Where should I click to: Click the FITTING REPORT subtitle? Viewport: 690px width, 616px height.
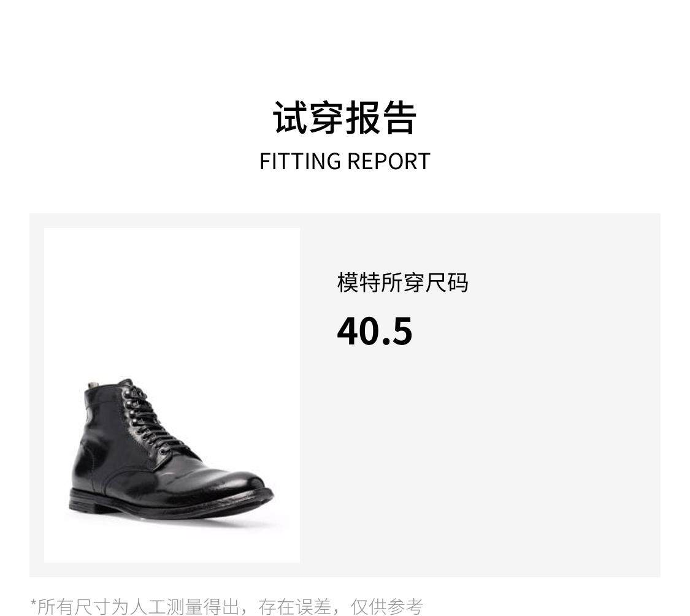pyautogui.click(x=345, y=161)
